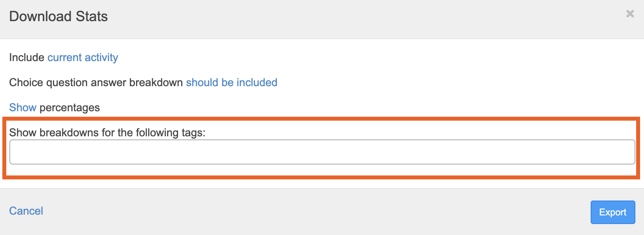644x235 pixels.
Task: Click the 'current activity' link
Action: pyautogui.click(x=83, y=58)
